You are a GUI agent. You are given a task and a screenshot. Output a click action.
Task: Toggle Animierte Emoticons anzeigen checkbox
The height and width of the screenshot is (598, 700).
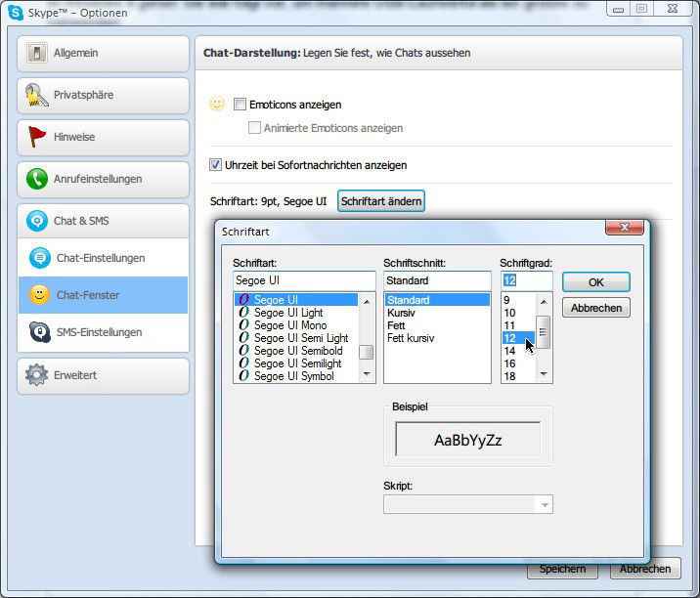[x=254, y=128]
